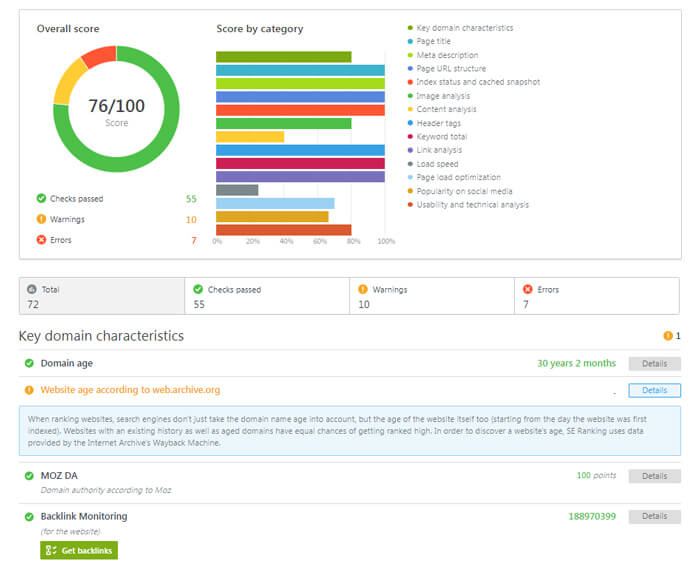Viewport: 700px width, 568px height.
Task: Click the Total tab's gray icon
Action: point(32,289)
